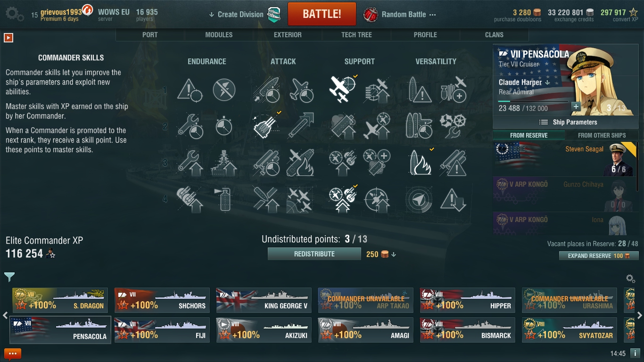This screenshot has width=644, height=362.
Task: Toggle the red play panel button
Action: point(8,37)
